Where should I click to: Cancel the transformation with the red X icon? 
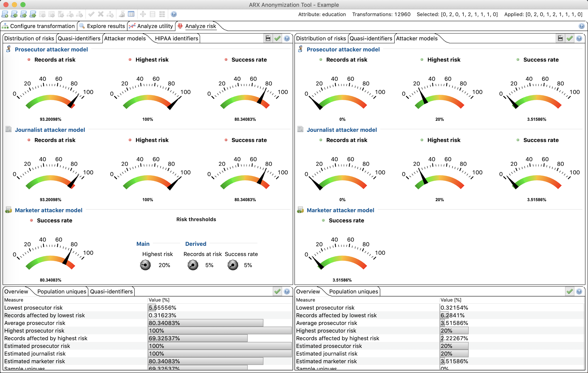pyautogui.click(x=100, y=14)
